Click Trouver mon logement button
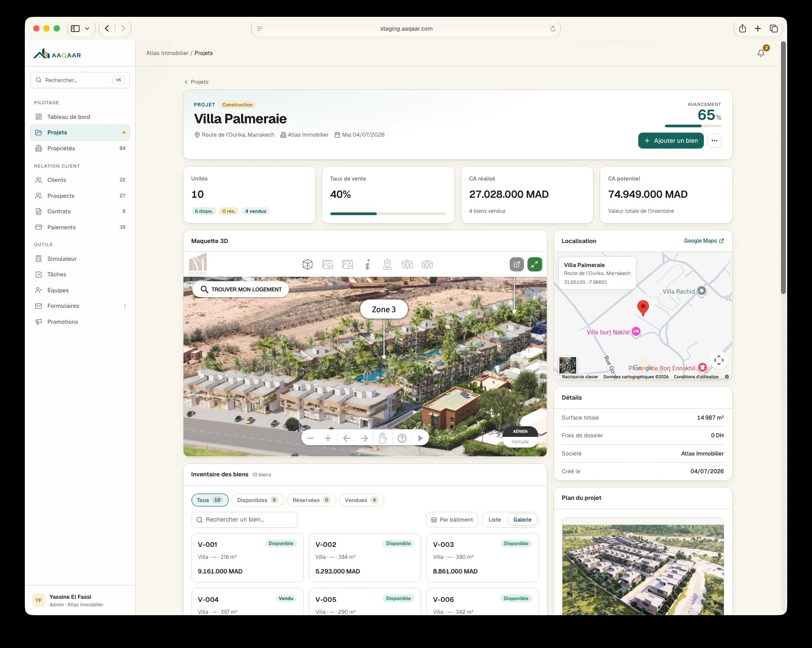This screenshot has height=648, width=812. coord(241,289)
